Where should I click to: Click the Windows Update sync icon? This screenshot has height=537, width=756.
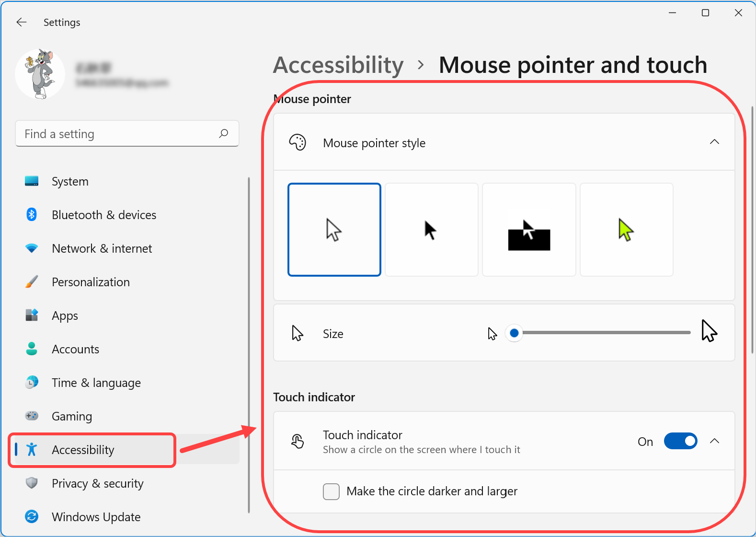click(x=32, y=516)
